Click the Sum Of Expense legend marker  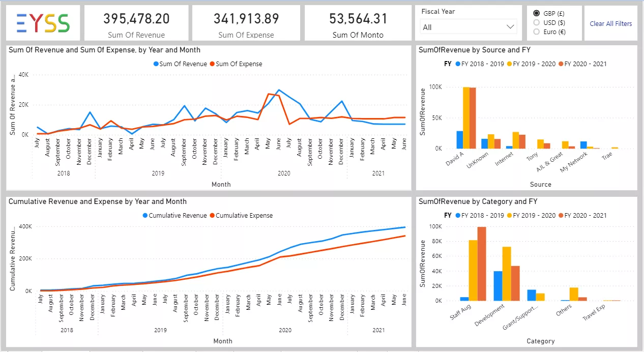(x=212, y=64)
